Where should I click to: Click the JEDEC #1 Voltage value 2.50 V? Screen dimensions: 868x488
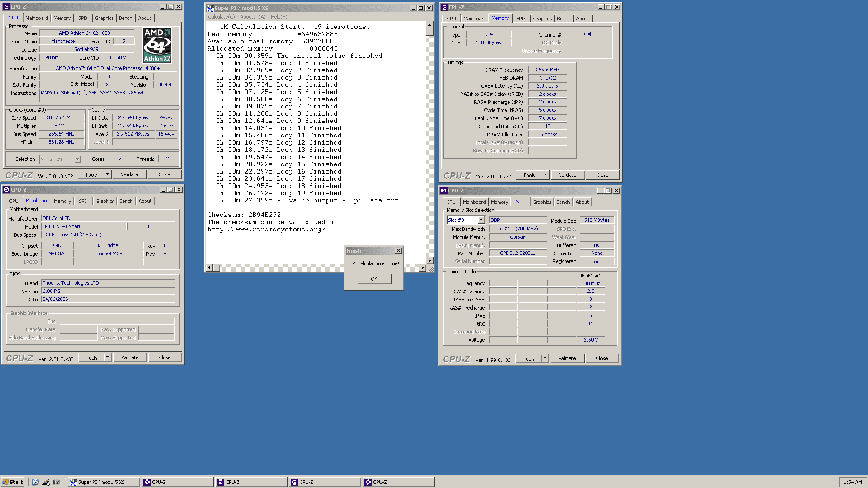click(590, 340)
